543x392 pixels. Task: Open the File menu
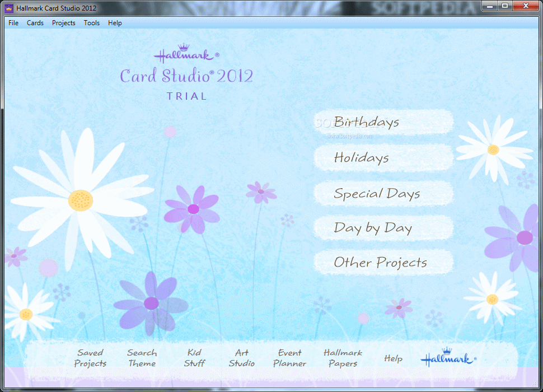(x=12, y=23)
